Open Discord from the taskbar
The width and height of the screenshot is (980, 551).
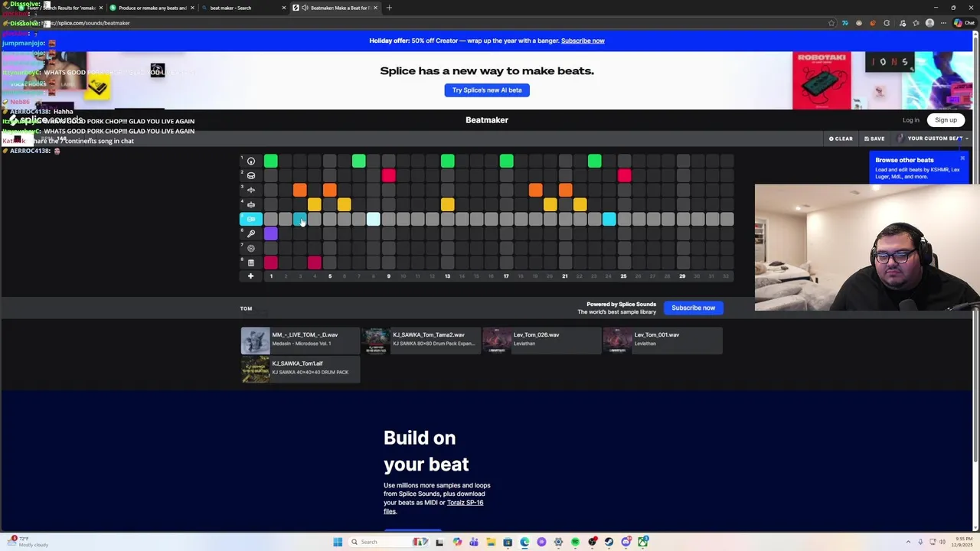626,542
